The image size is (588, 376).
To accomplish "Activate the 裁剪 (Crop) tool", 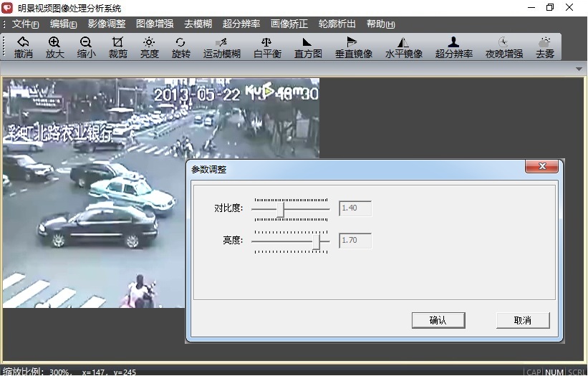I will (117, 47).
